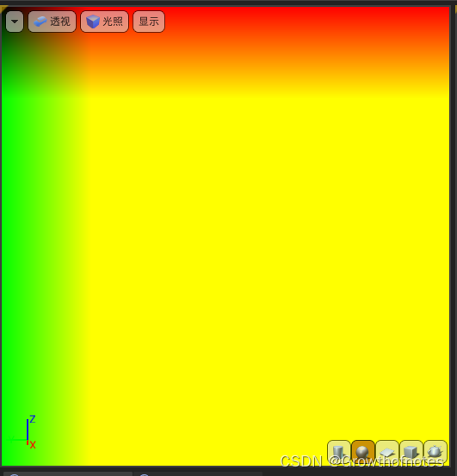Screen dimensions: 457x476
Task: Open the 透视 perspective view menu
Action: click(52, 22)
